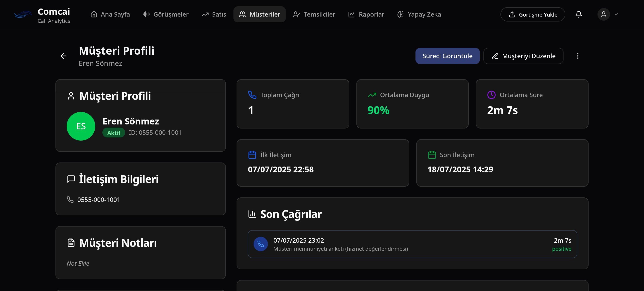Screen dimensions: 644x291
Task: Navigate to Ana Sayfa
Action: coord(110,15)
